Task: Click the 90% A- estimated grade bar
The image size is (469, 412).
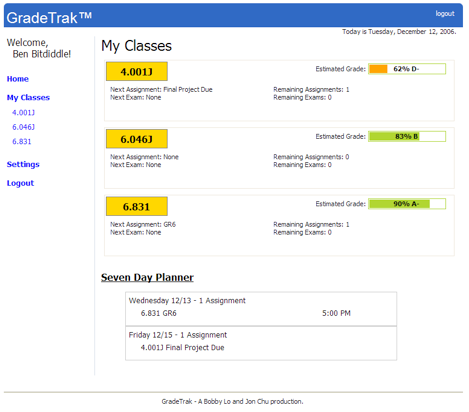Action: click(x=407, y=204)
